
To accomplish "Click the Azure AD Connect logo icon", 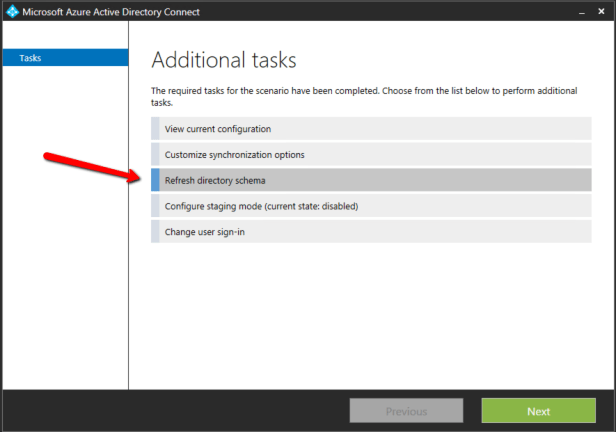I will [x=12, y=12].
